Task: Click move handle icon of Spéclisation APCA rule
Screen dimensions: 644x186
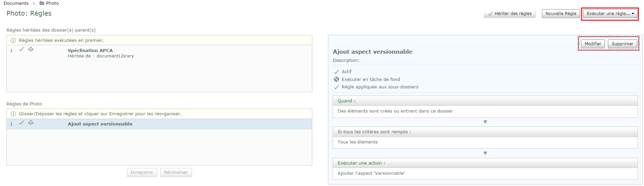Action: coord(31,49)
